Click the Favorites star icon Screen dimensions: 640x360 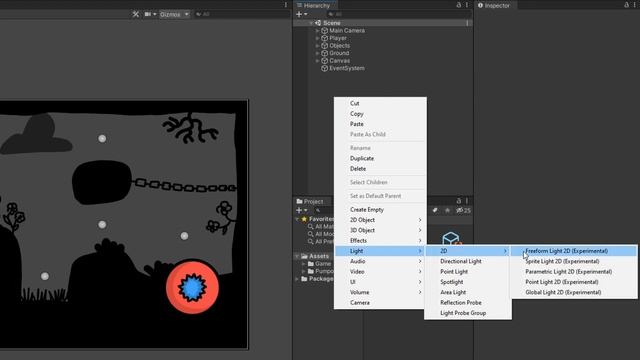304,219
